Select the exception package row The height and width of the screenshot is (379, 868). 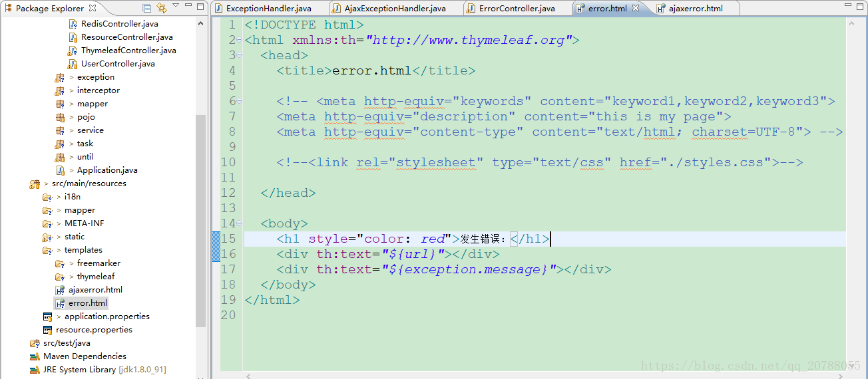[96, 77]
